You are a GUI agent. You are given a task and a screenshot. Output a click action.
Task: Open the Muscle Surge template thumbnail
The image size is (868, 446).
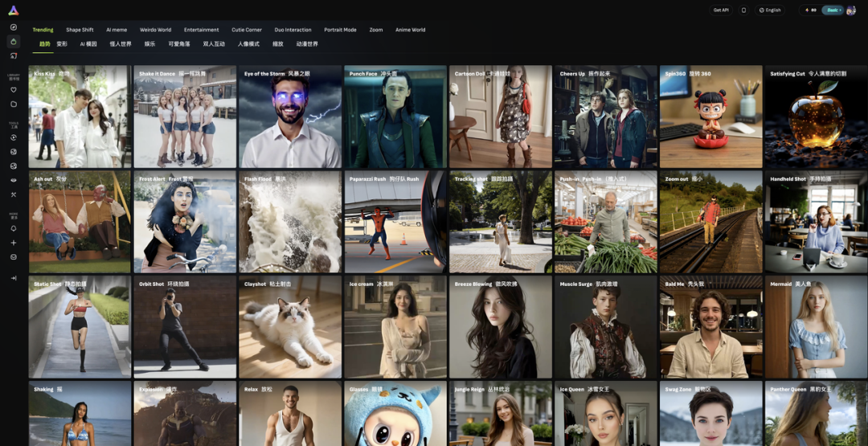click(606, 327)
